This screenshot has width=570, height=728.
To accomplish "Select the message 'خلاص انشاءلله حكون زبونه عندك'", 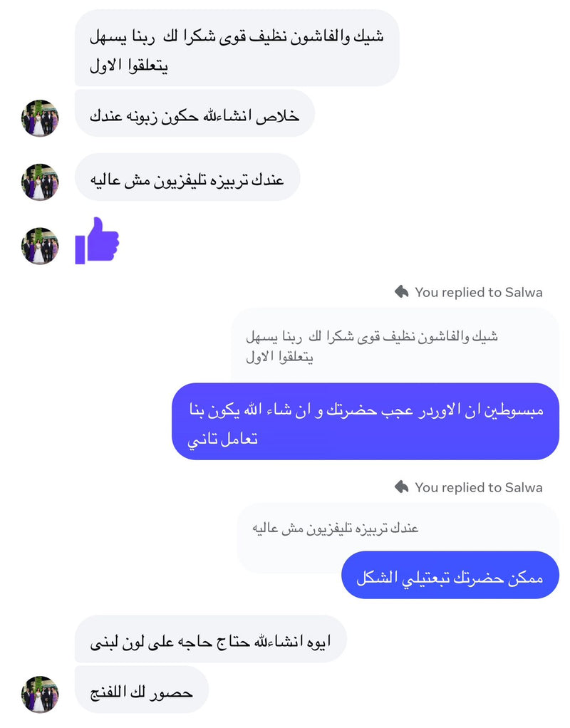I will [195, 114].
